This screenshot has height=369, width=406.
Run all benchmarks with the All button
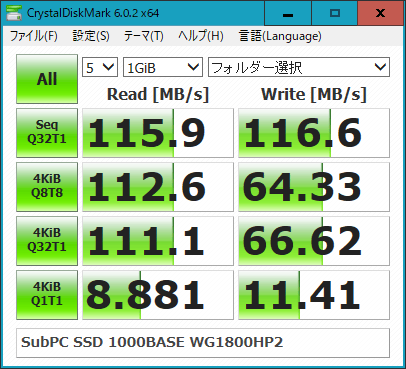click(47, 79)
